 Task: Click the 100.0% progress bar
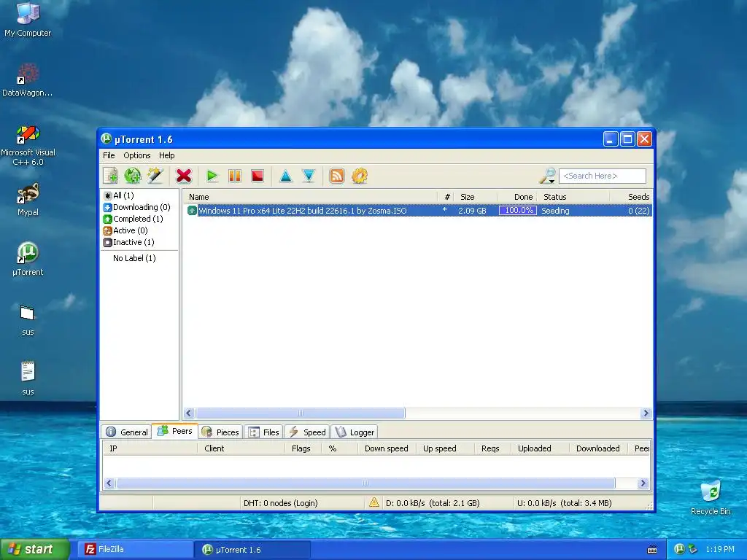(x=518, y=211)
